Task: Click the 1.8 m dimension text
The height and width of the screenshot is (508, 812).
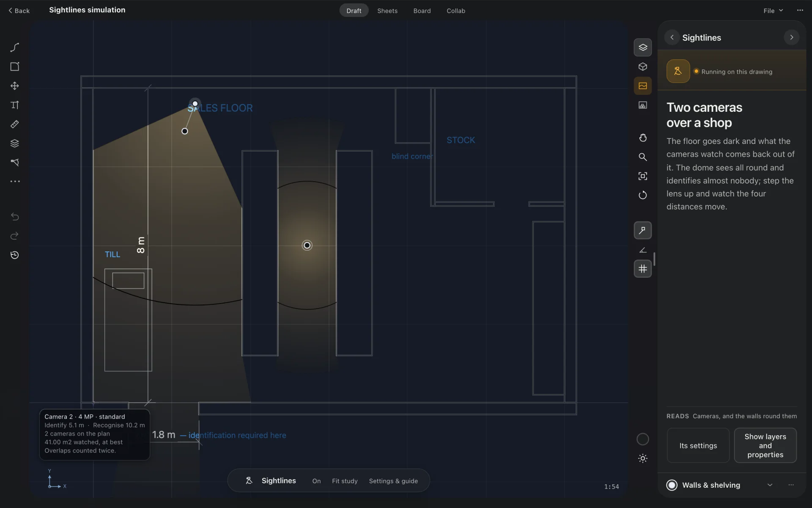Action: 164,435
